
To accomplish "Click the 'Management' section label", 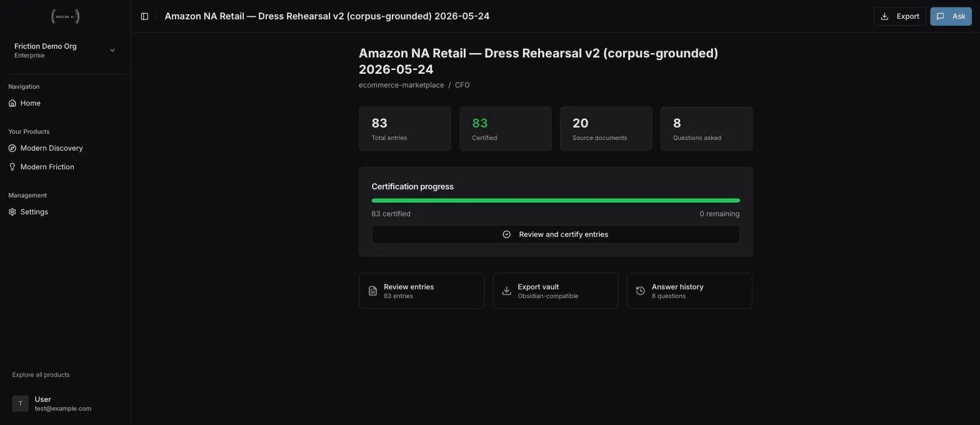I will (x=27, y=196).
